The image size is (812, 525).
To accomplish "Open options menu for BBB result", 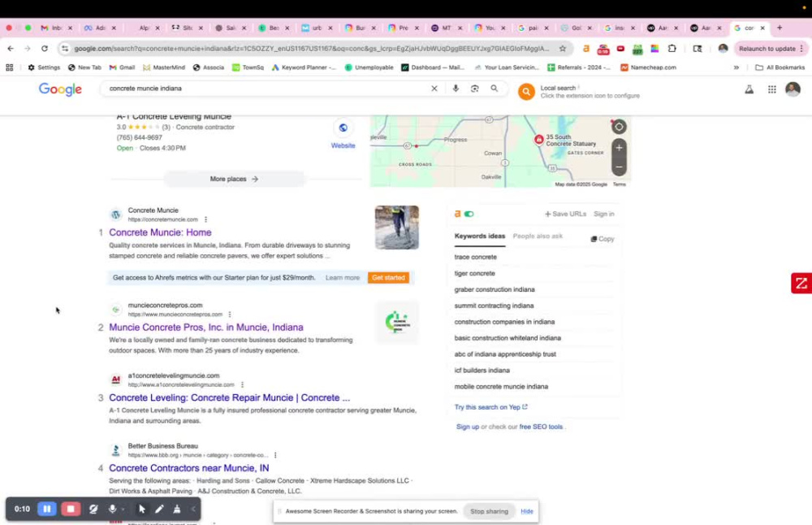I will [x=275, y=455].
